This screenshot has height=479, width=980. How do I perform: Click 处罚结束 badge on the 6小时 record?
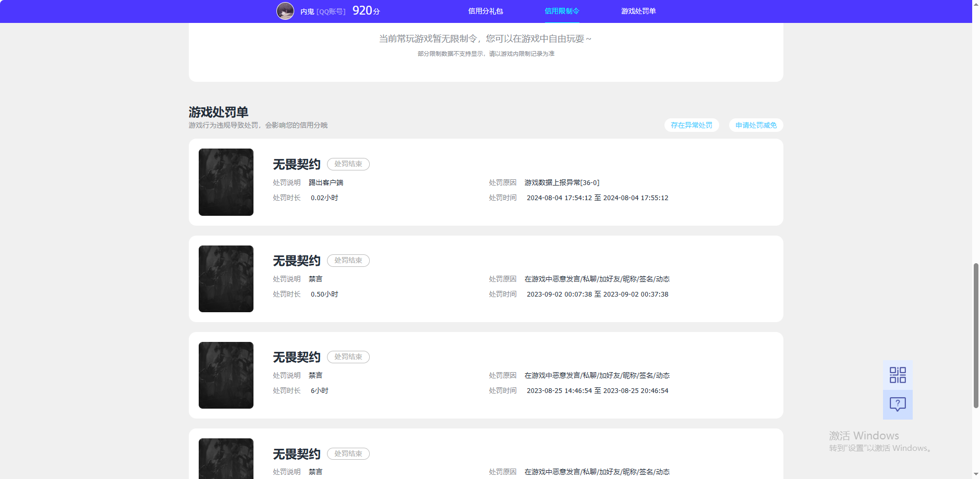tap(348, 357)
